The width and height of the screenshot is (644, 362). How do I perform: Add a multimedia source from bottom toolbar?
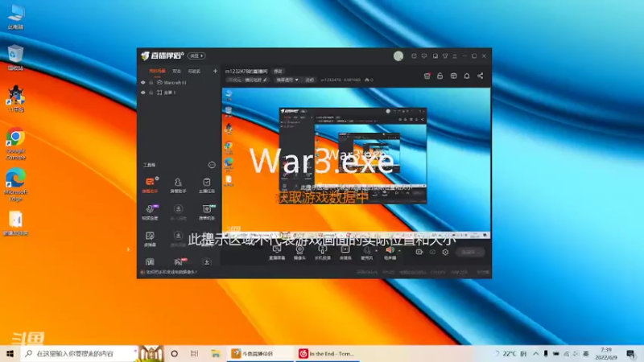pyautogui.click(x=345, y=252)
